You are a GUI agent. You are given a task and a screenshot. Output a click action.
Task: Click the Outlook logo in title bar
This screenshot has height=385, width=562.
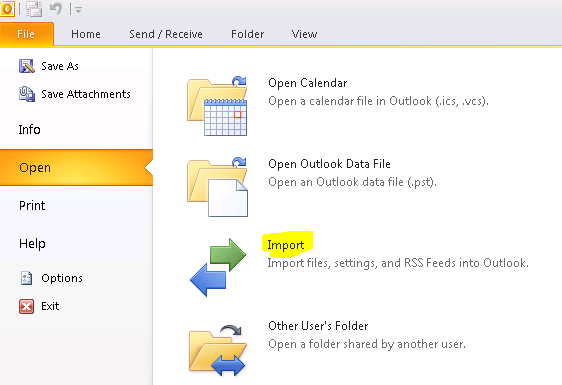[7, 9]
